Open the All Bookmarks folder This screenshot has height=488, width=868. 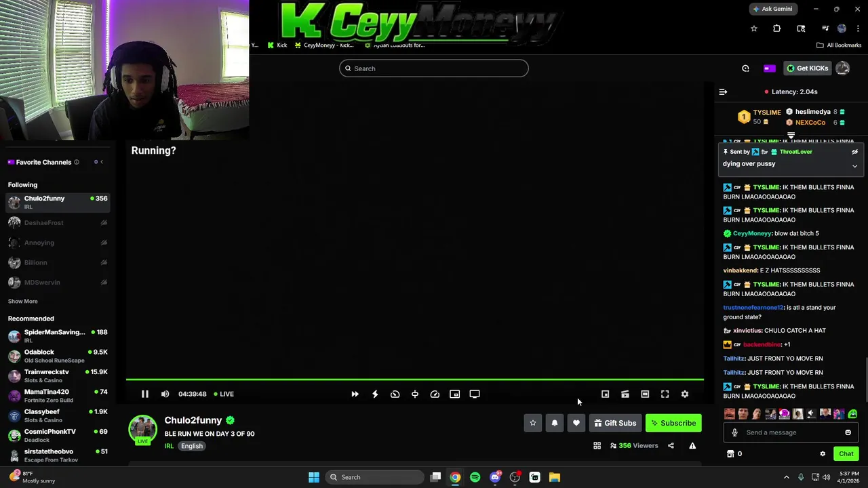pos(839,45)
